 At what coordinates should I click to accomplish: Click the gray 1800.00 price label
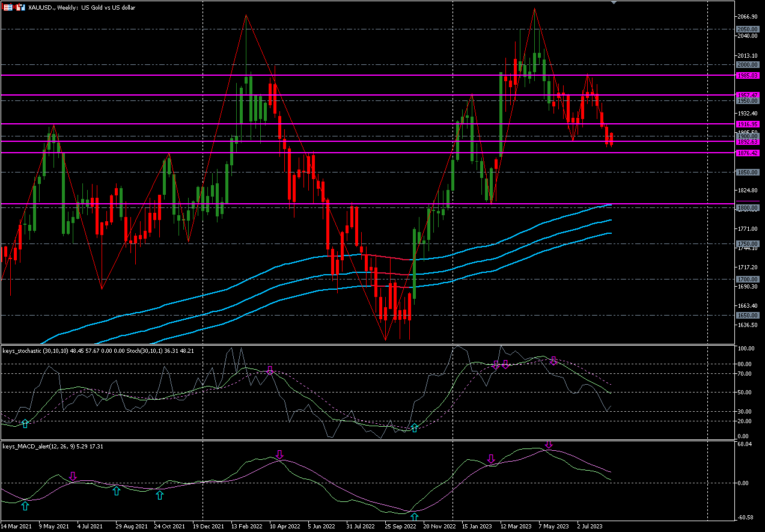tap(748, 208)
